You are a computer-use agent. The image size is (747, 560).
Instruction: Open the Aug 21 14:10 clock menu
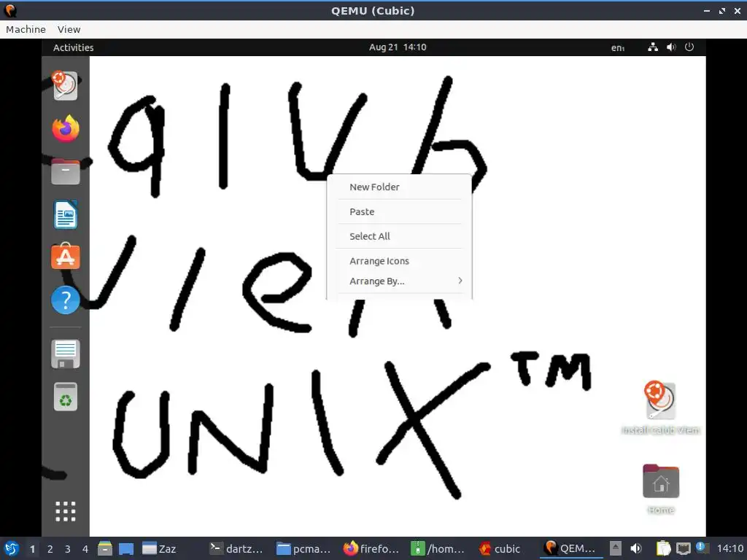[398, 47]
